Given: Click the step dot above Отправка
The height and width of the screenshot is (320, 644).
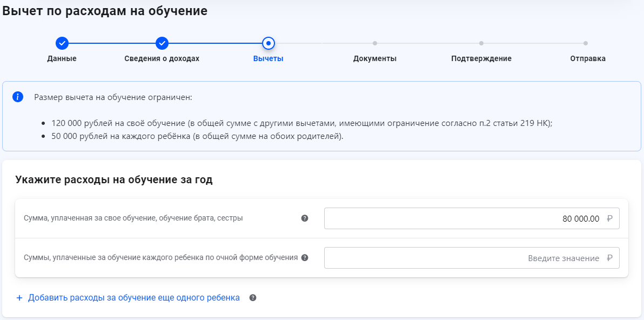Looking at the screenshot, I should [x=585, y=43].
